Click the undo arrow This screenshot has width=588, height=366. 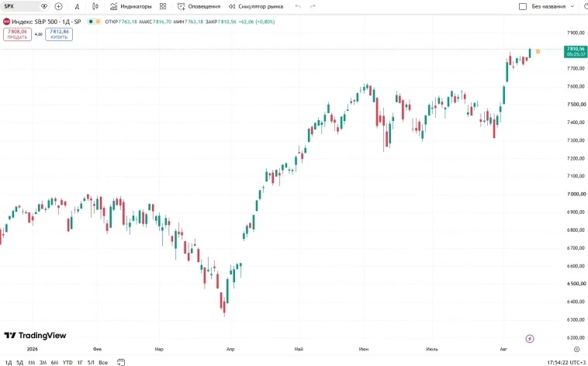coord(298,6)
